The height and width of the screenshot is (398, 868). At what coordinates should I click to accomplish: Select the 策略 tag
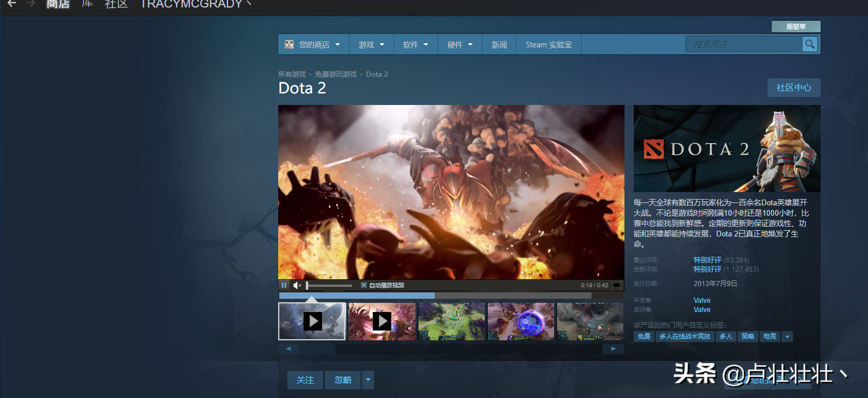748,336
